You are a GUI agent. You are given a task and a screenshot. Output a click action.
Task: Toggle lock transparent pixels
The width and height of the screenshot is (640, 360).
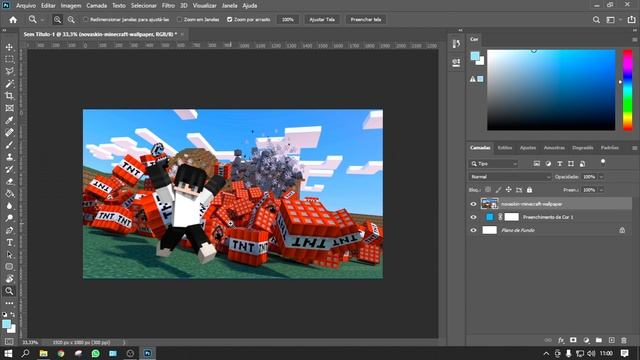pyautogui.click(x=488, y=190)
